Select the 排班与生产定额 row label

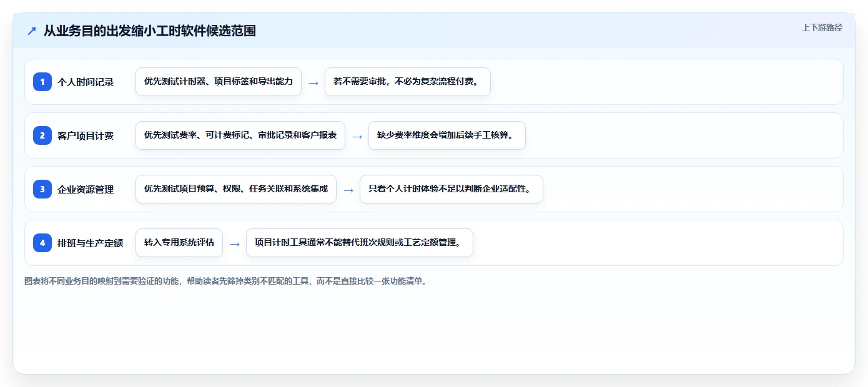(x=90, y=243)
